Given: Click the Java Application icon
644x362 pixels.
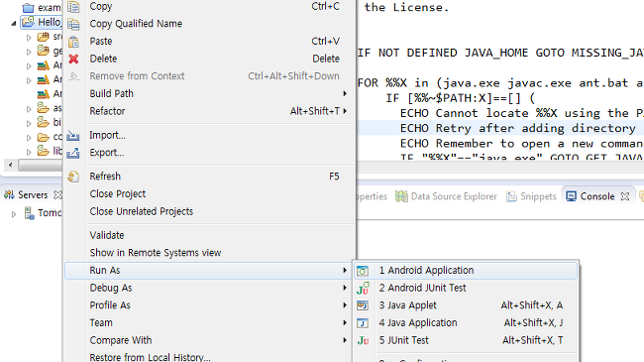Looking at the screenshot, I should point(363,323).
